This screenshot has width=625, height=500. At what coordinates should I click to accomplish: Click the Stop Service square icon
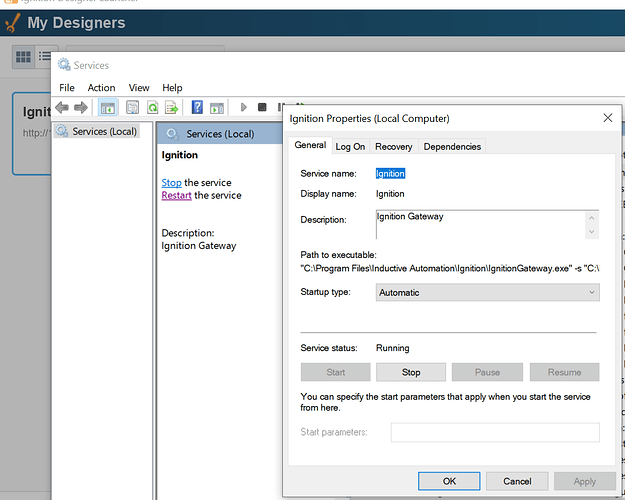point(262,107)
